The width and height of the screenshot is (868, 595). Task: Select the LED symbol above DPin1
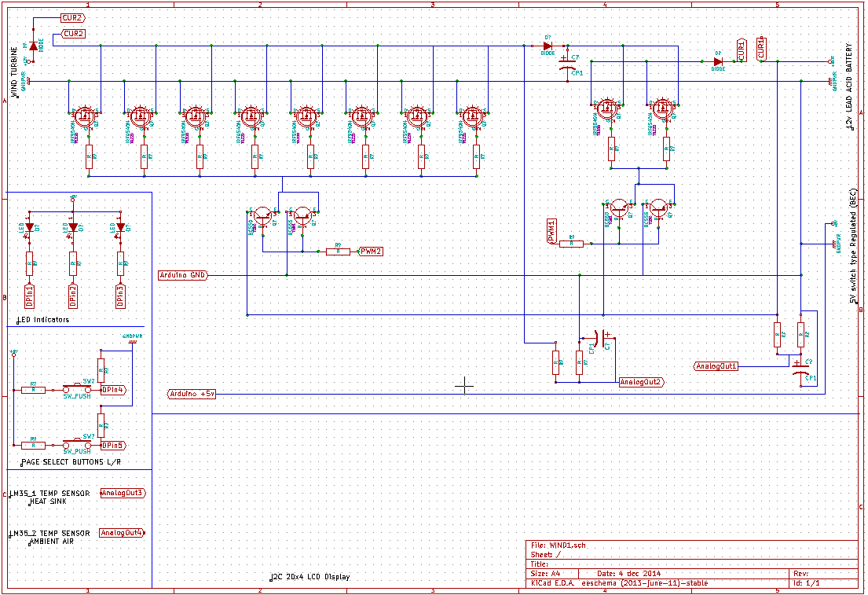(29, 227)
